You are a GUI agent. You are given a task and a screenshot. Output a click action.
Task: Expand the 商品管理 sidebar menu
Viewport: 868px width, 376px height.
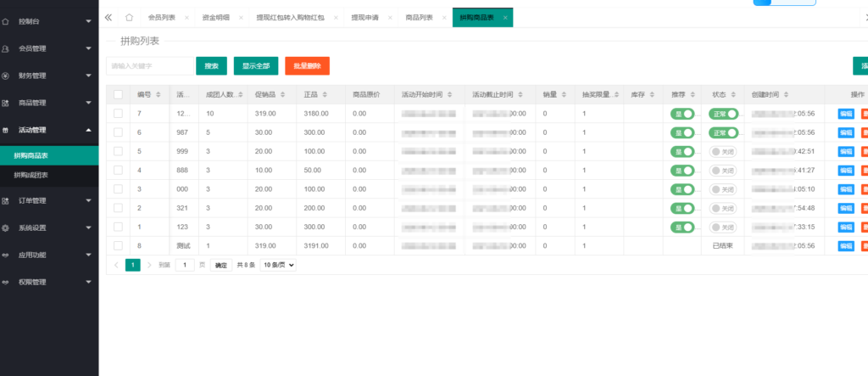88,104
